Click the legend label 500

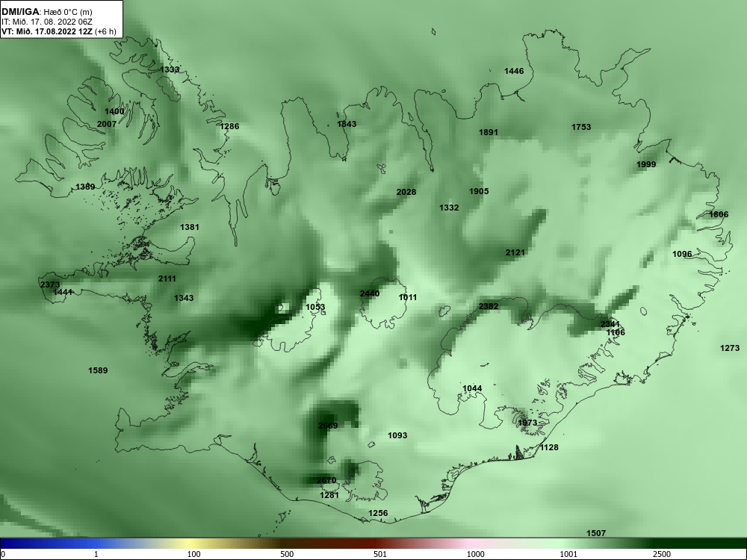click(x=287, y=554)
